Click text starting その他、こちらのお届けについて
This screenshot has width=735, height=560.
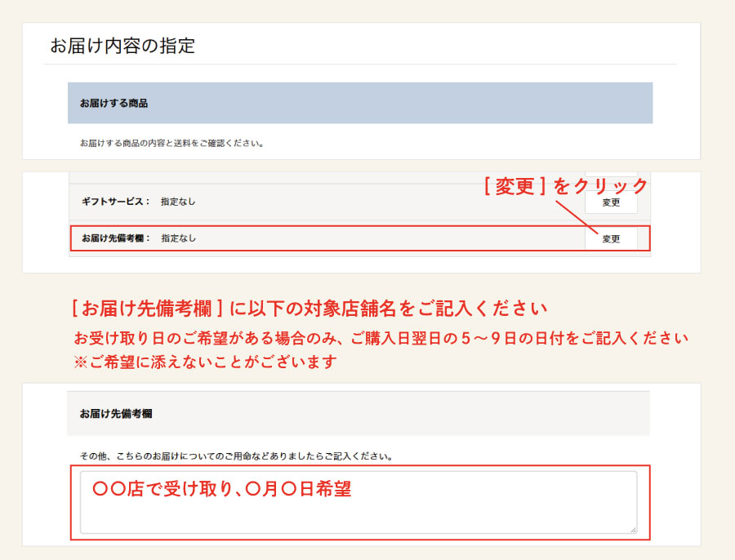pyautogui.click(x=235, y=456)
